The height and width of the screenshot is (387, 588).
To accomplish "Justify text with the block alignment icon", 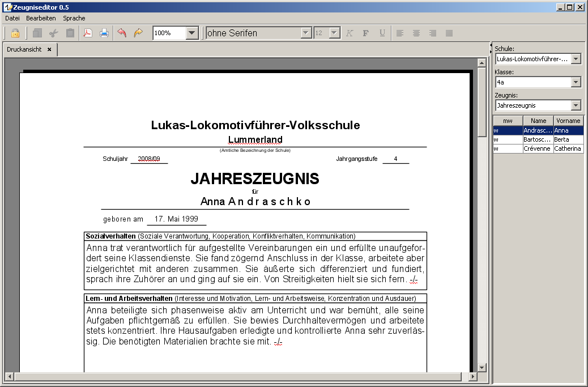I will tap(449, 33).
